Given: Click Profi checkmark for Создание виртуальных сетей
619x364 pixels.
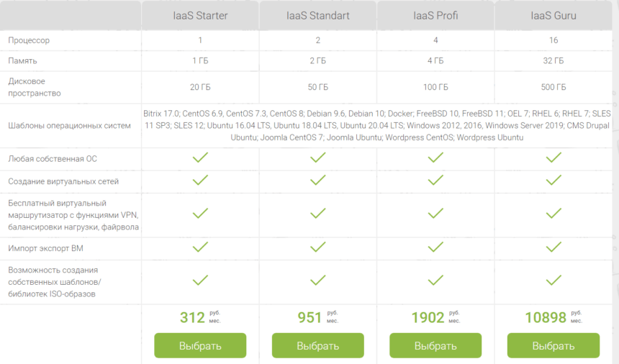Looking at the screenshot, I should [x=435, y=181].
